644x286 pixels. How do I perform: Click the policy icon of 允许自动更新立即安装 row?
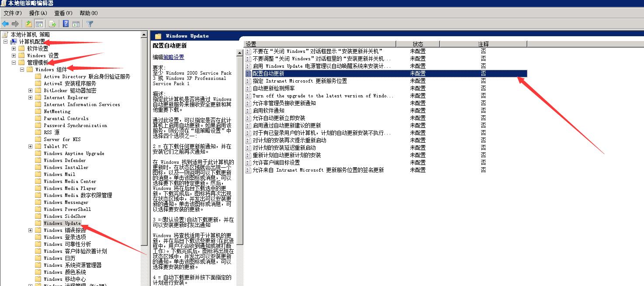[248, 118]
